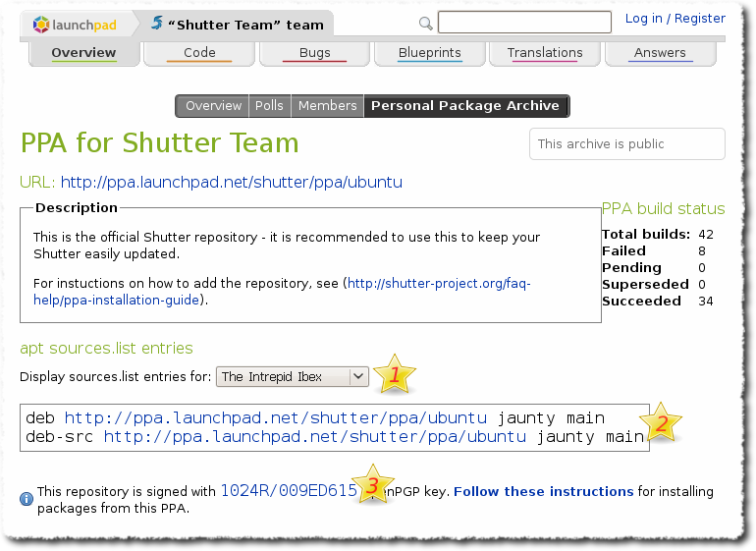This screenshot has width=756, height=551.
Task: Click the deb line repository URL
Action: [276, 417]
